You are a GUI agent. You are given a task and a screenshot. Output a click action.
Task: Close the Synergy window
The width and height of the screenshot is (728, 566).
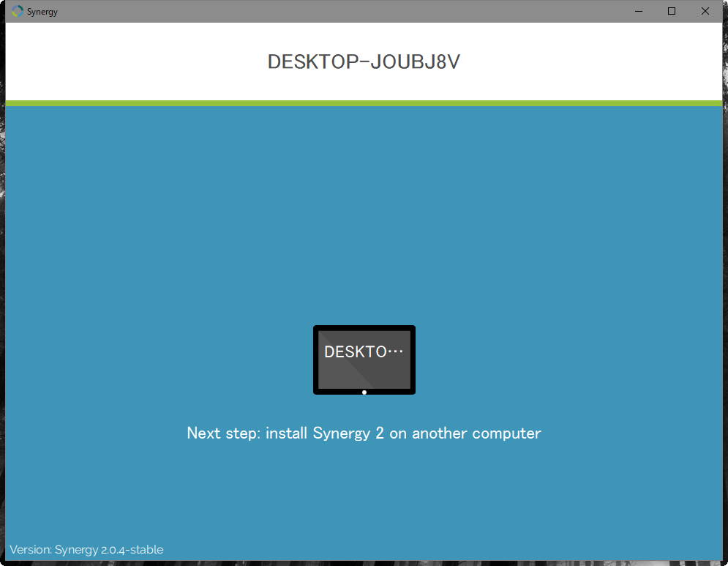click(x=705, y=11)
